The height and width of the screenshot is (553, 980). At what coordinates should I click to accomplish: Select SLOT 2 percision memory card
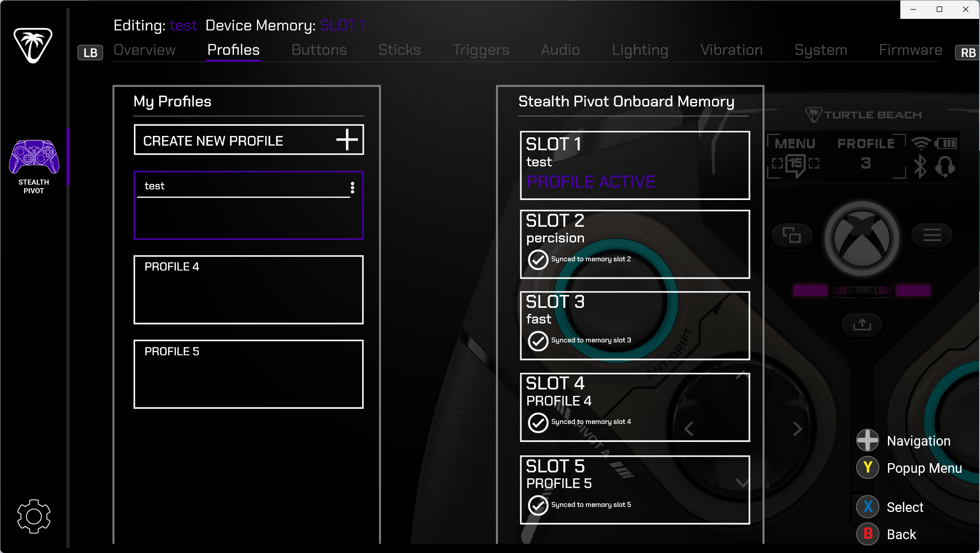(x=635, y=244)
